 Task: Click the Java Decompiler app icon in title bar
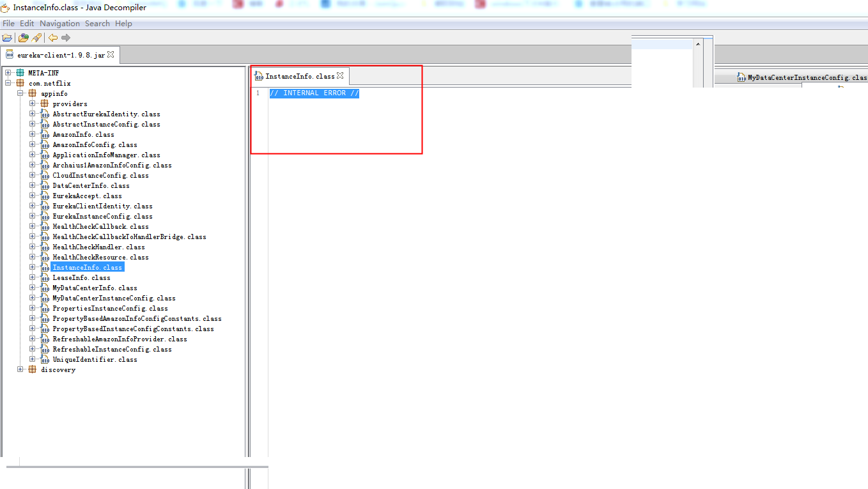pyautogui.click(x=6, y=7)
